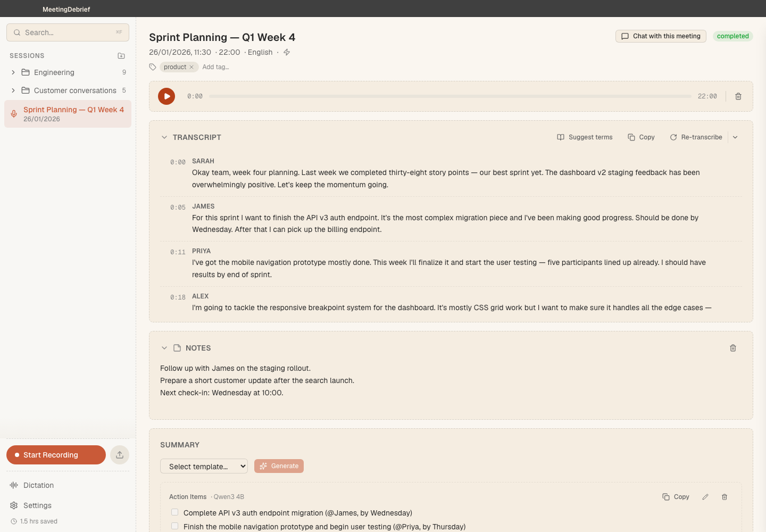Viewport: 766px width, 532px height.
Task: Delete the notes with trash icon
Action: pos(733,348)
